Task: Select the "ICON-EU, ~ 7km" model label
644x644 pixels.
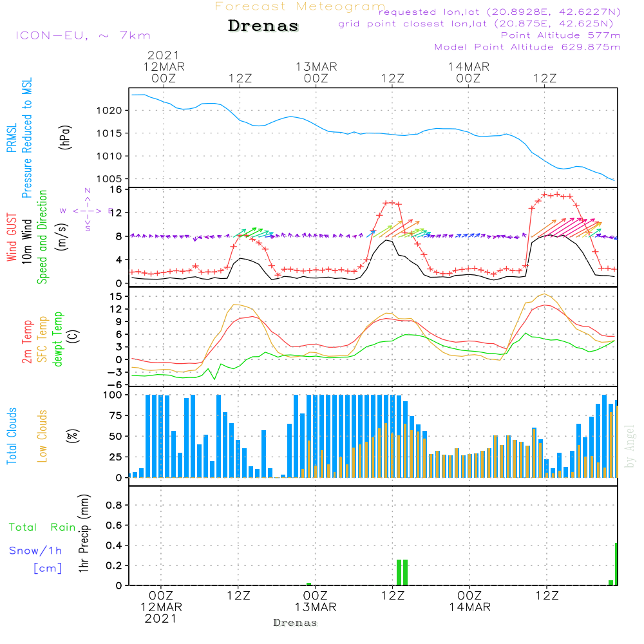Action: point(82,35)
